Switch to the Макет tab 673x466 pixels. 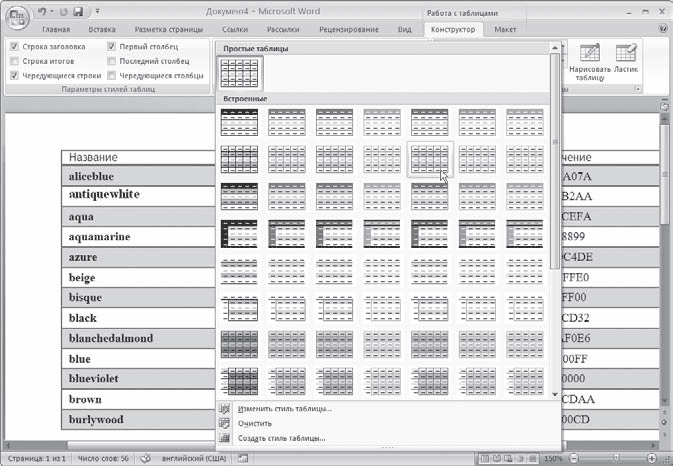(x=505, y=29)
